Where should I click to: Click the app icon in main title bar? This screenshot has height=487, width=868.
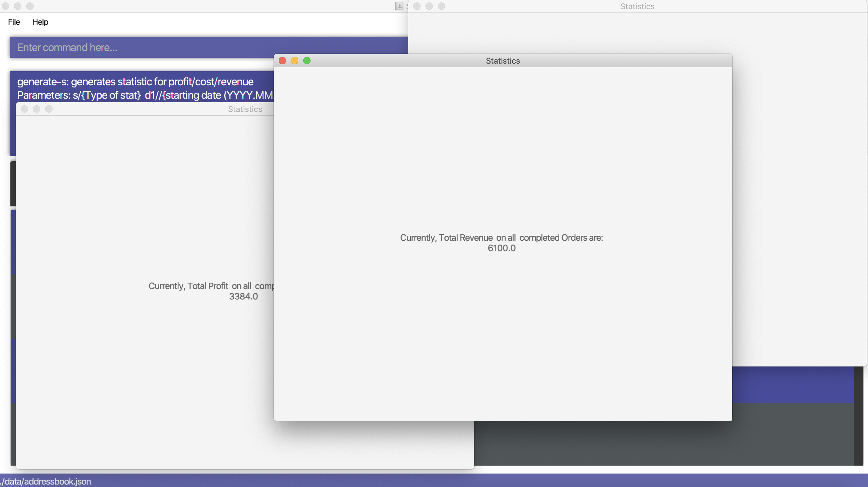[399, 6]
